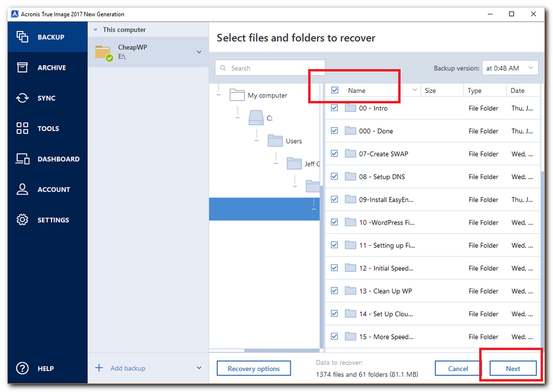Switch to the Dashboard section

coord(48,159)
